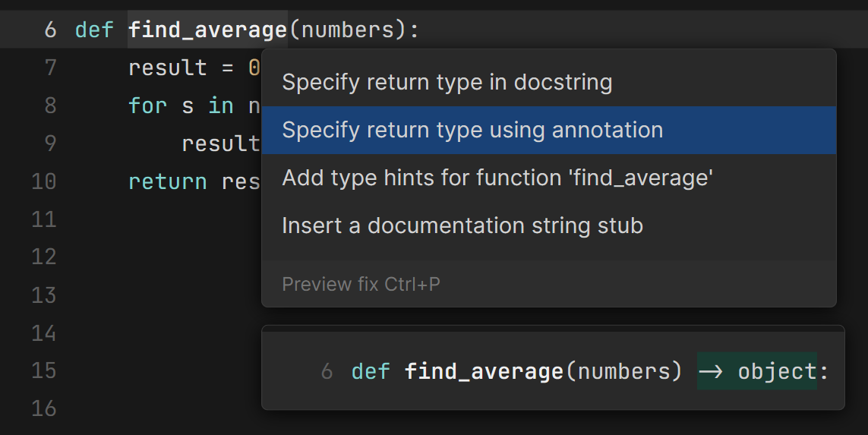Click the 'def' keyword in the editor line 6
This screenshot has width=868, height=435.
pyautogui.click(x=94, y=30)
